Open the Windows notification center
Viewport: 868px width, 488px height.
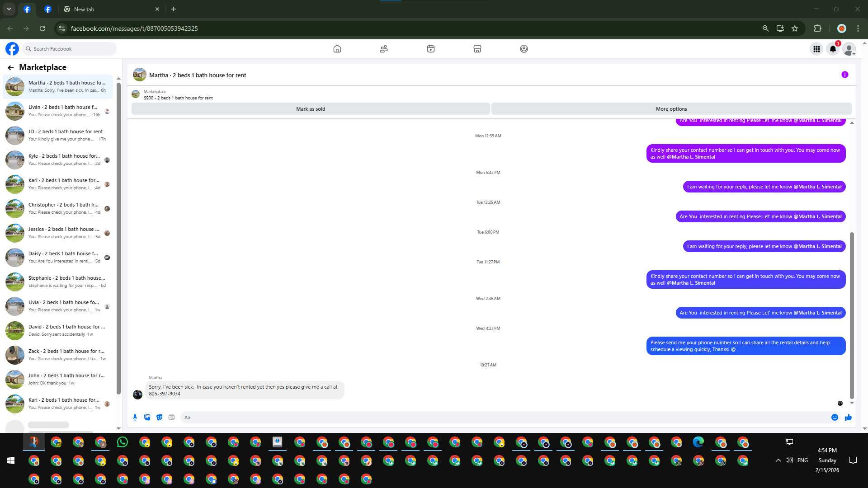(853, 460)
